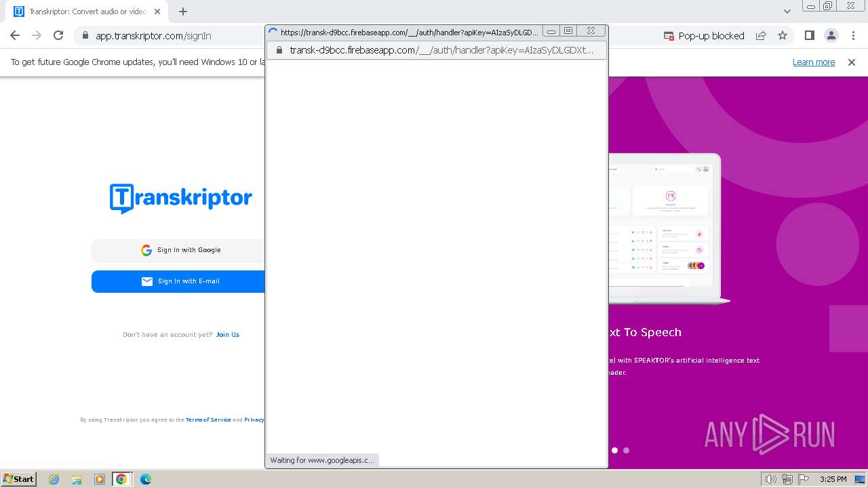This screenshot has height=488, width=868.
Task: Click the Join Us link
Action: point(227,334)
